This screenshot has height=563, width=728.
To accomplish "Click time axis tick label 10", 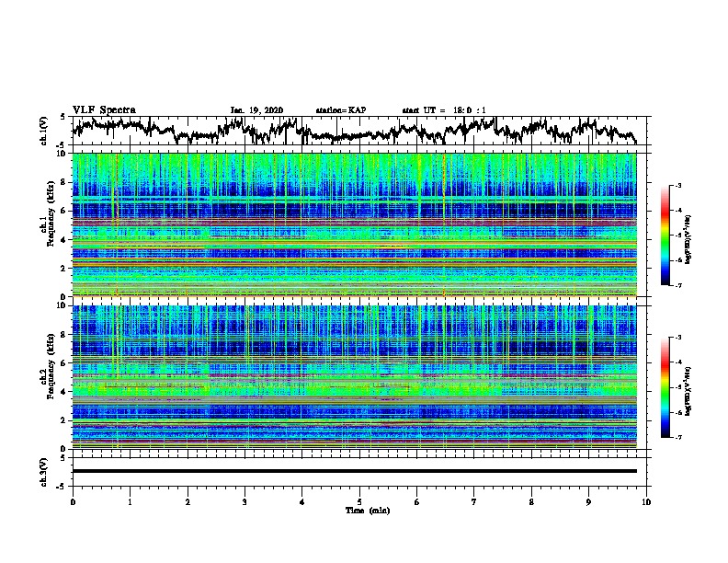I will [x=646, y=502].
